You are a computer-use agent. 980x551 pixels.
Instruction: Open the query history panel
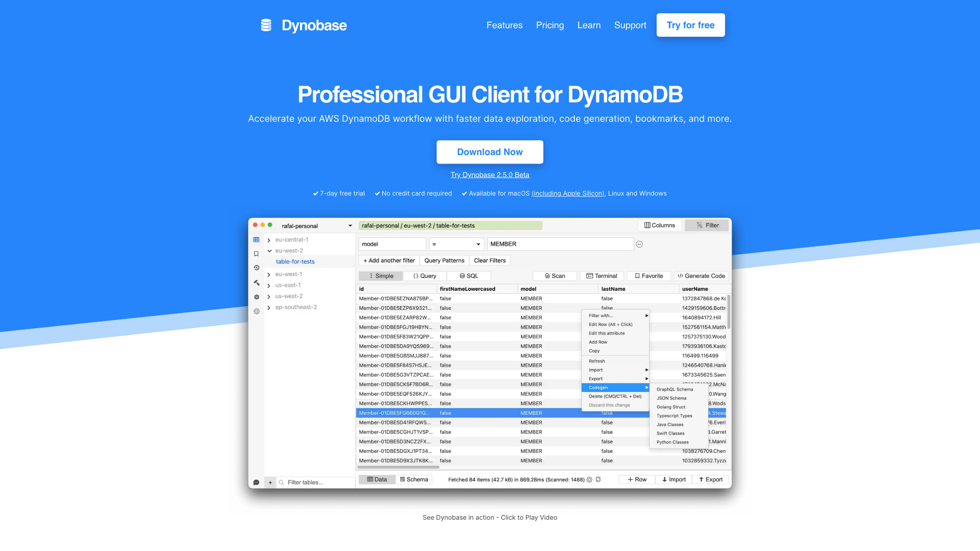pos(257,268)
